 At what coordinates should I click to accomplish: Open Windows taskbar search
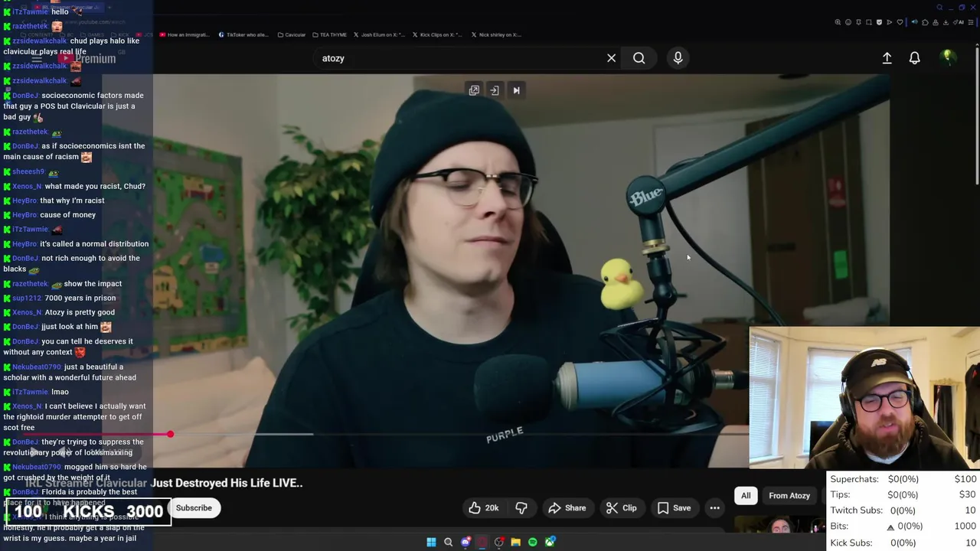[x=448, y=542]
